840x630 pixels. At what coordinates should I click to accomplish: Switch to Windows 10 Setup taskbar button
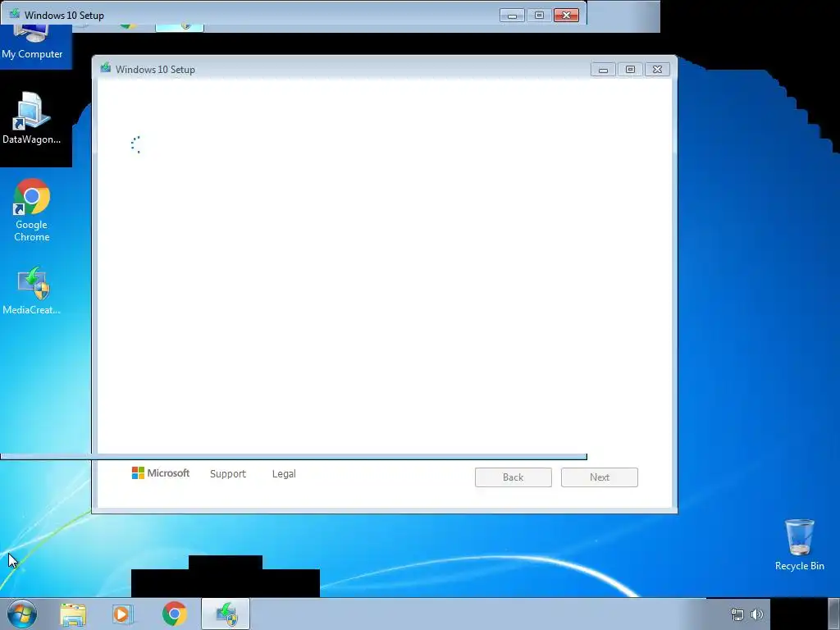(226, 614)
